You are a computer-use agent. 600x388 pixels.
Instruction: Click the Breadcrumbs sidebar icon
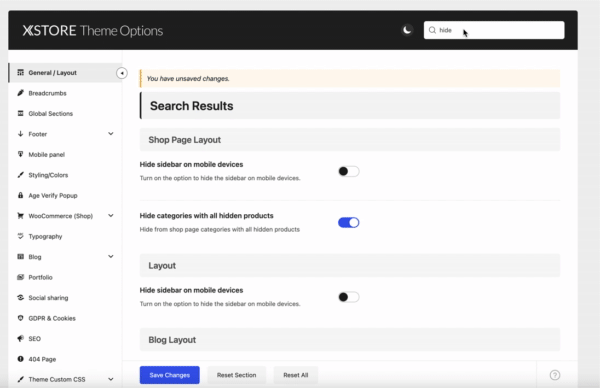[x=21, y=93]
